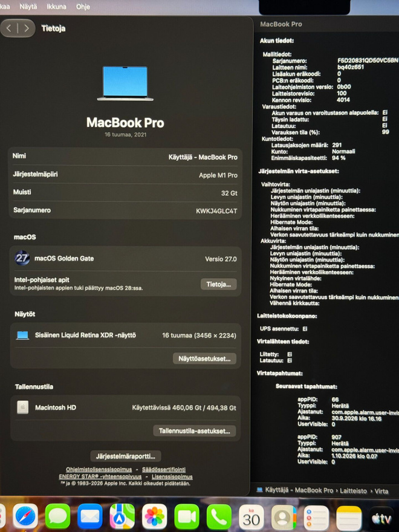Select serial number KWKJ4GLC4T

pos(216,211)
